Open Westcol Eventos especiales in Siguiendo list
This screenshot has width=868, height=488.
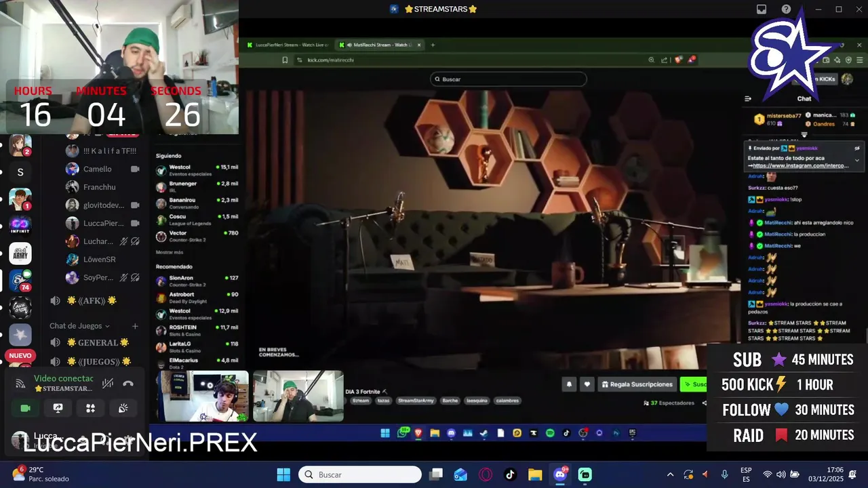pos(197,170)
